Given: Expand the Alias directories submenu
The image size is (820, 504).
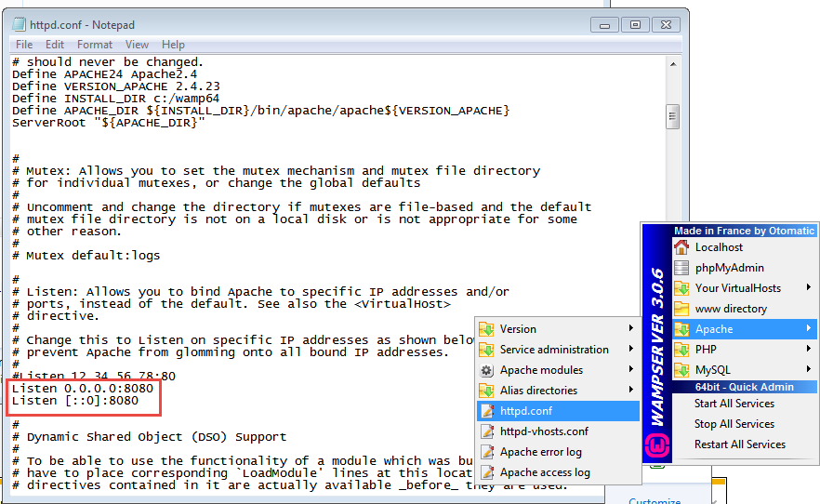Looking at the screenshot, I should pos(631,391).
